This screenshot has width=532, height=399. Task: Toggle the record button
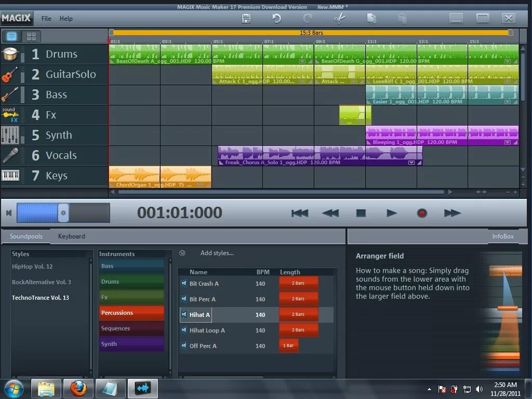tap(422, 213)
